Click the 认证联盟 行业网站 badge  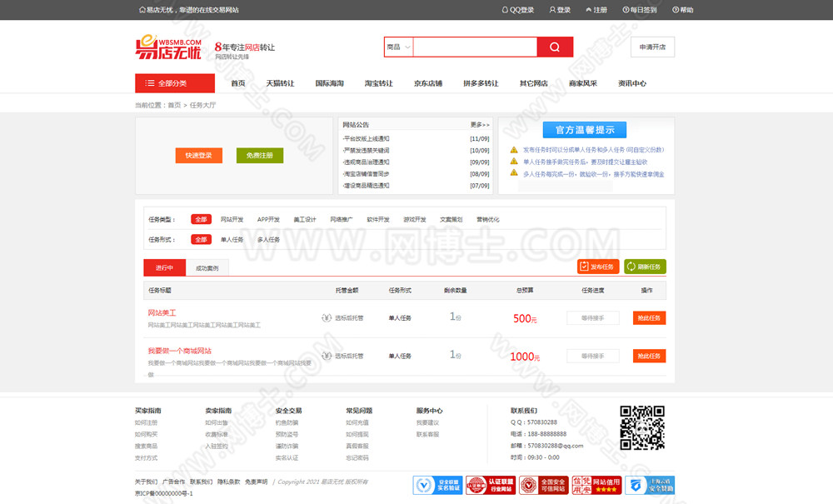(491, 485)
